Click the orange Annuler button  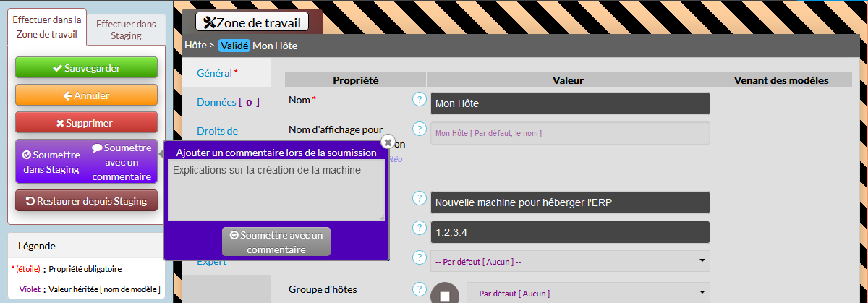tap(86, 95)
